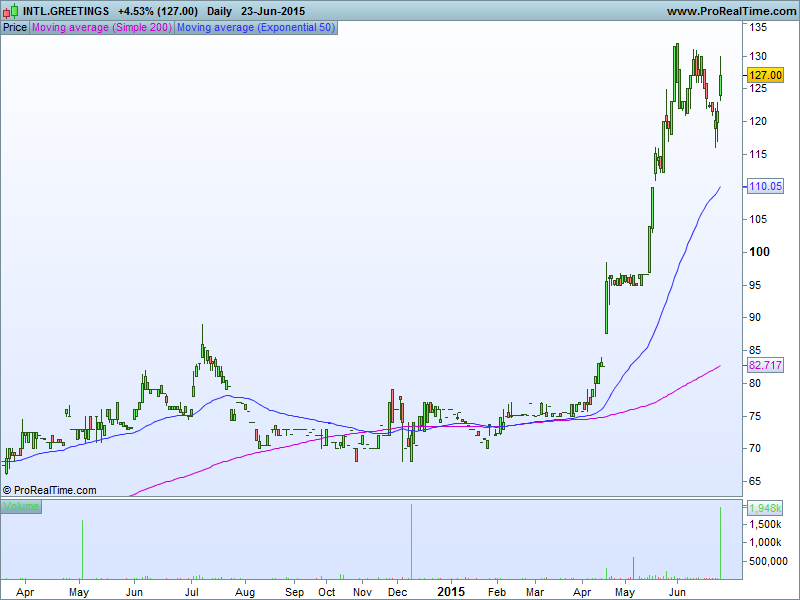The width and height of the screenshot is (800, 600).
Task: Click the candlestick icon beside INTL.GREETINGS
Action: (x=11, y=11)
